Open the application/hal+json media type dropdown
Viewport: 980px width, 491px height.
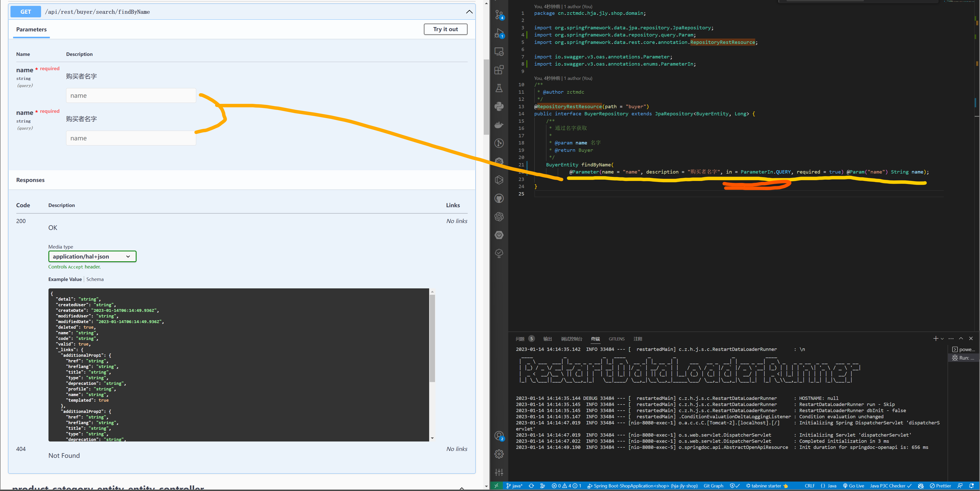pyautogui.click(x=92, y=256)
